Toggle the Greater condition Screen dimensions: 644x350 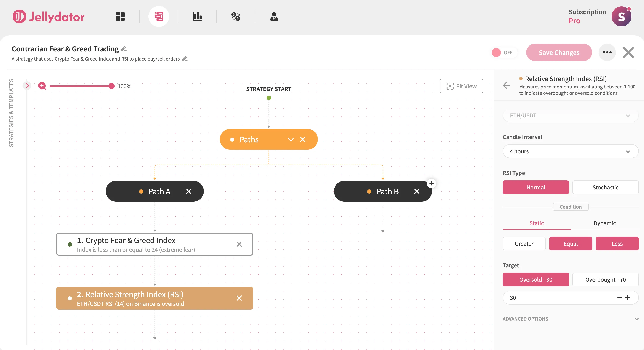pos(524,244)
